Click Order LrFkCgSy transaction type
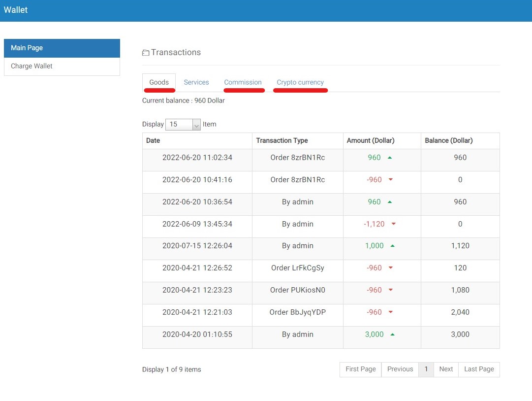The width and height of the screenshot is (532, 401). pos(298,268)
